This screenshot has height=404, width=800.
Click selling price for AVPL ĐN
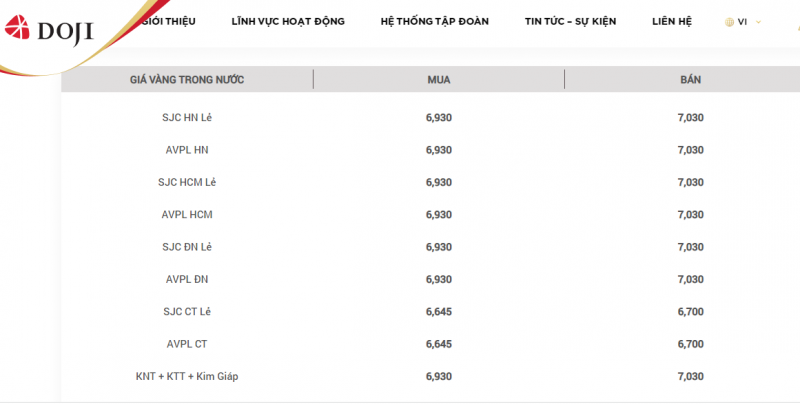coord(691,279)
